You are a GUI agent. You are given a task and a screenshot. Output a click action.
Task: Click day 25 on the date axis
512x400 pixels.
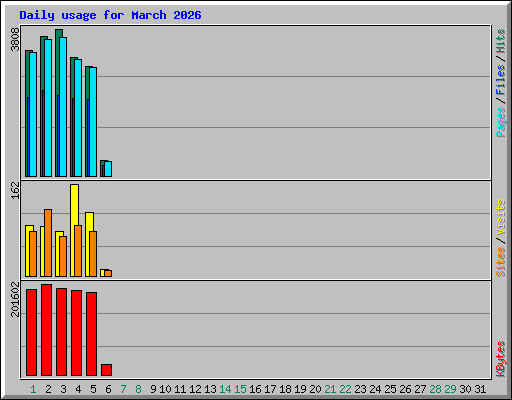(390, 389)
